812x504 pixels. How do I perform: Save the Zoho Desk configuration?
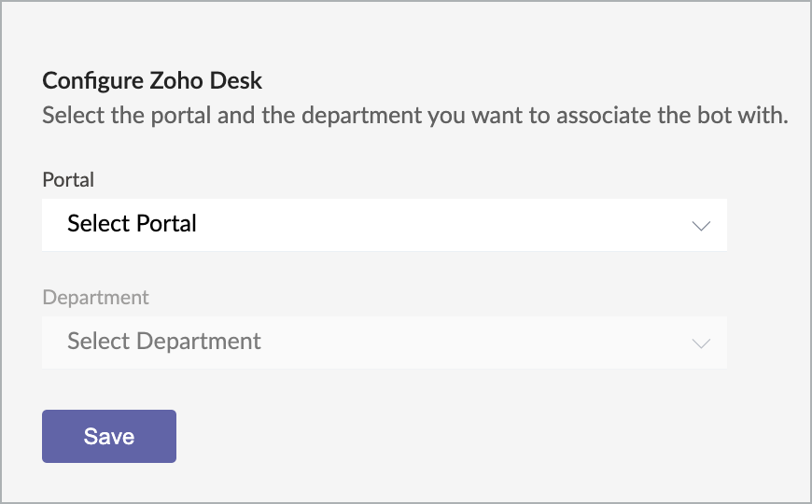coord(109,436)
